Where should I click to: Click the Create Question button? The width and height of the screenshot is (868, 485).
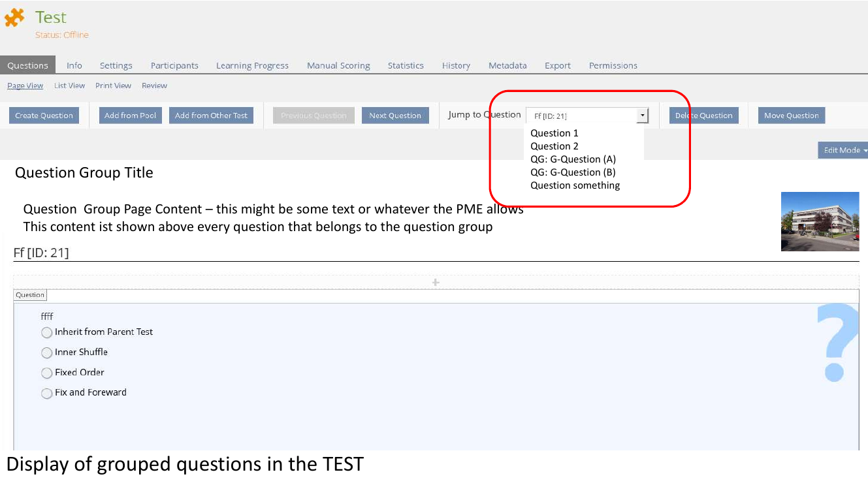click(44, 116)
